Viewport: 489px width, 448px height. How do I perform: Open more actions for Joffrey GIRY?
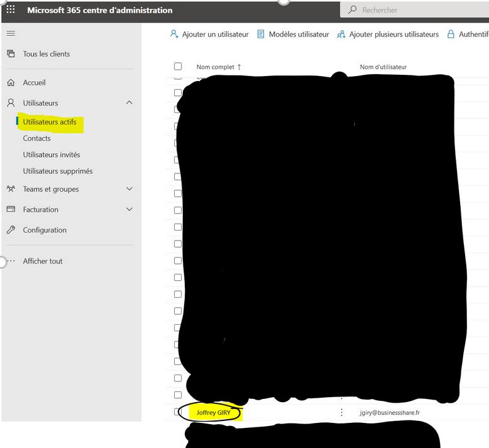[x=341, y=412]
